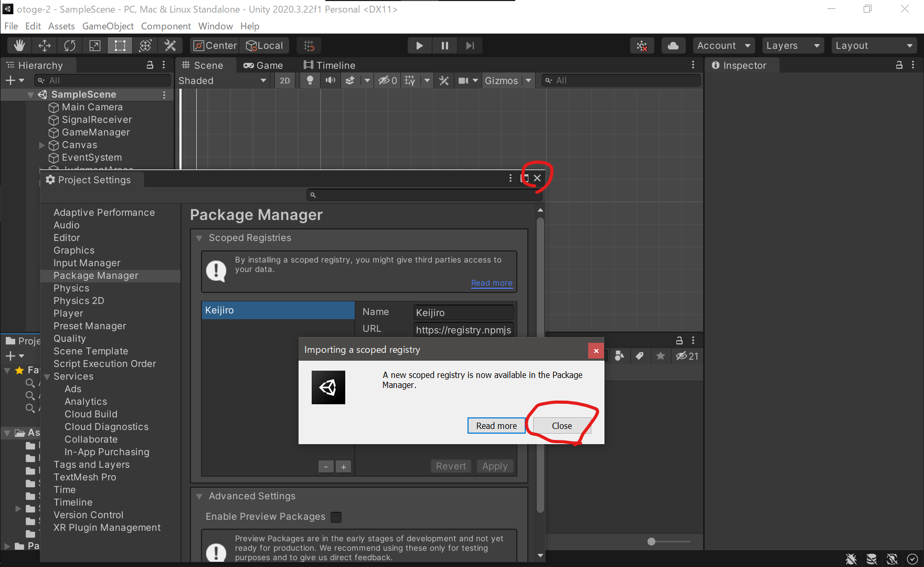Switch to the Game tab
This screenshot has height=567, width=924.
263,65
